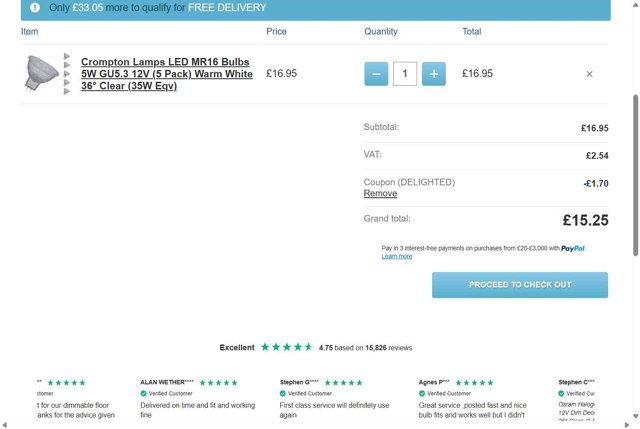The width and height of the screenshot is (640, 429).
Task: Click the Subtotal value £16.95
Action: click(x=595, y=128)
